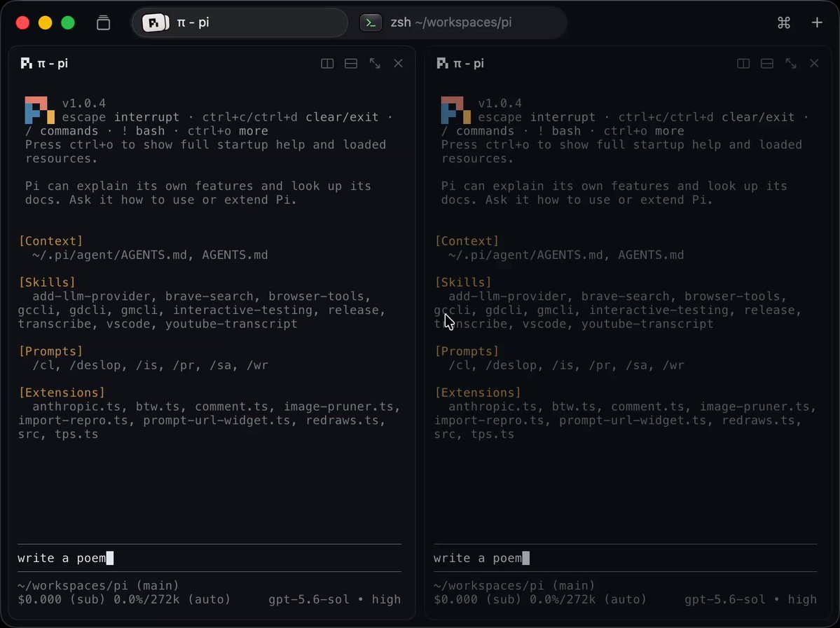Maximize the right pane with expand icon
The image size is (840, 628).
[791, 64]
